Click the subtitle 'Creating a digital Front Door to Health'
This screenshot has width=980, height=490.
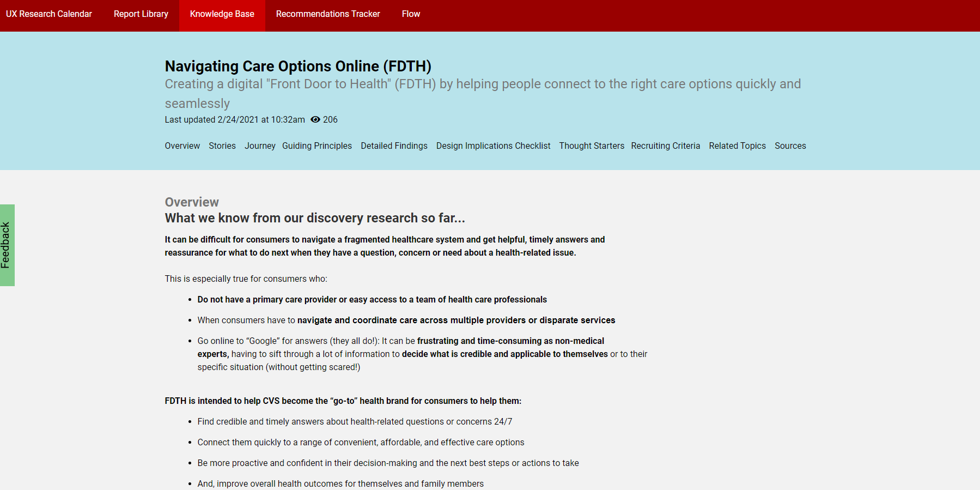(x=483, y=94)
